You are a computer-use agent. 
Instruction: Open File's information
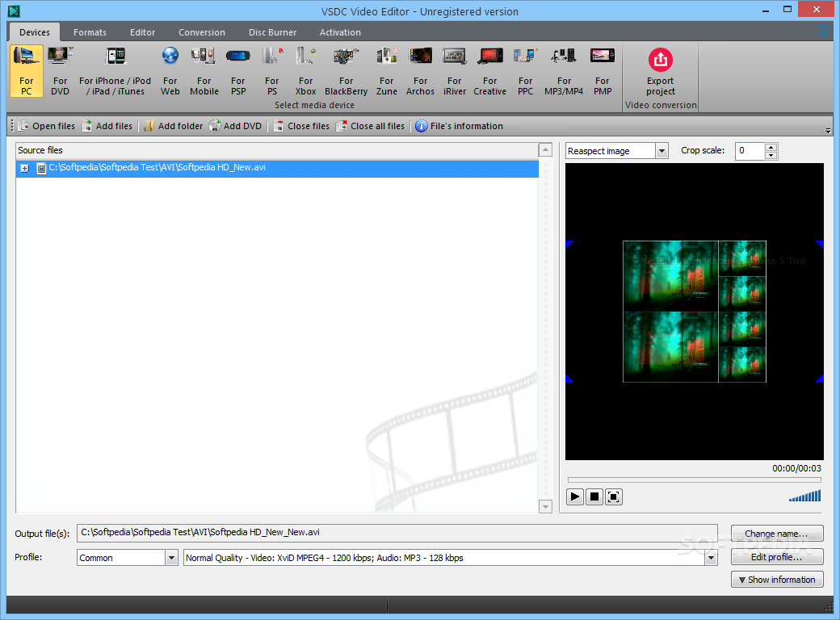pyautogui.click(x=459, y=126)
